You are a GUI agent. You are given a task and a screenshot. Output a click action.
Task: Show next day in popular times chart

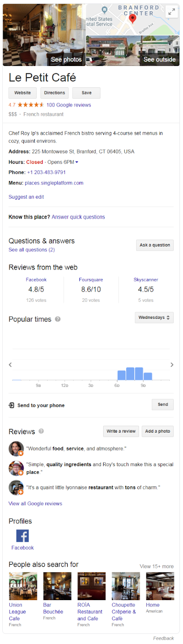coord(172,365)
